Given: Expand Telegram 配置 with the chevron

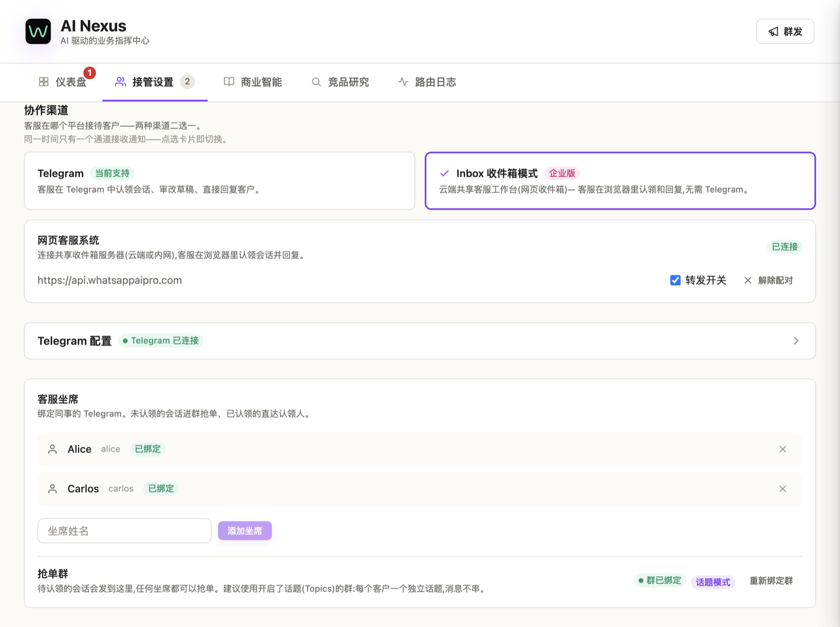Looking at the screenshot, I should (796, 341).
